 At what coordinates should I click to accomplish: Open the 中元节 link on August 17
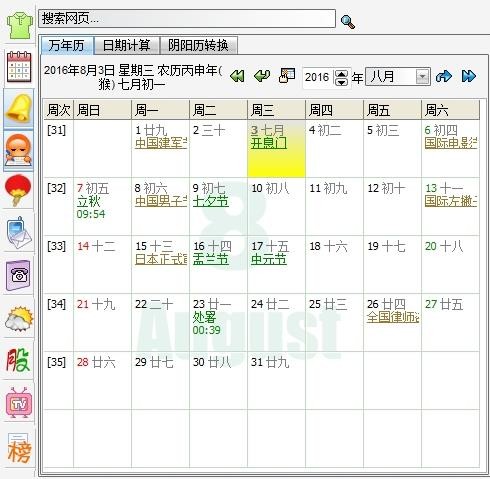tap(269, 259)
